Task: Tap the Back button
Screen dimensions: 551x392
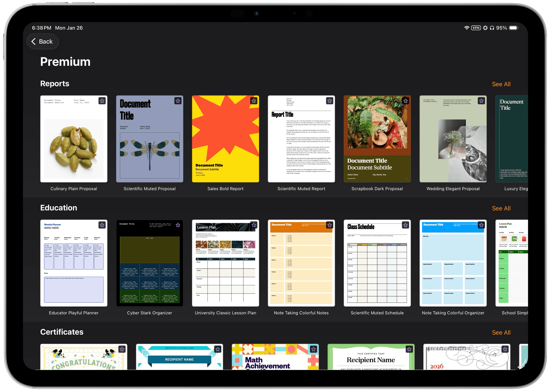Action: coord(43,41)
